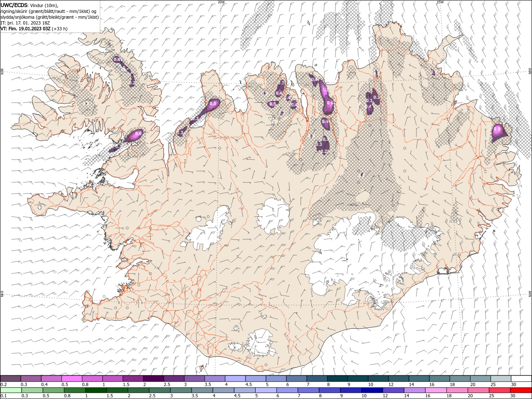Click the pale grey top-row swatch at 25
The width and height of the screenshot is (532, 399).
click(x=500, y=378)
